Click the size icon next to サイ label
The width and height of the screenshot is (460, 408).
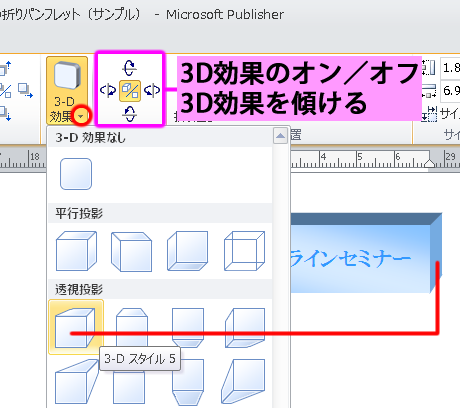(429, 114)
